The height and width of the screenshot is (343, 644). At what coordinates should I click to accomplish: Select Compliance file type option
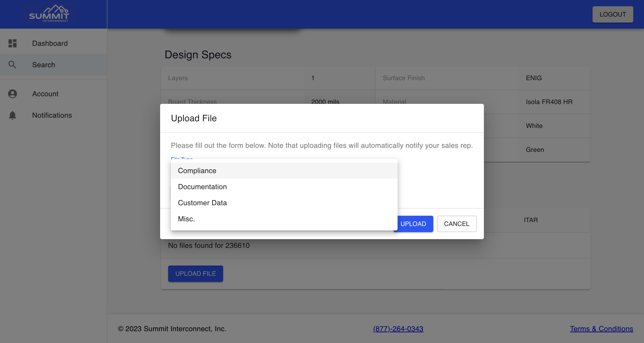tap(284, 171)
